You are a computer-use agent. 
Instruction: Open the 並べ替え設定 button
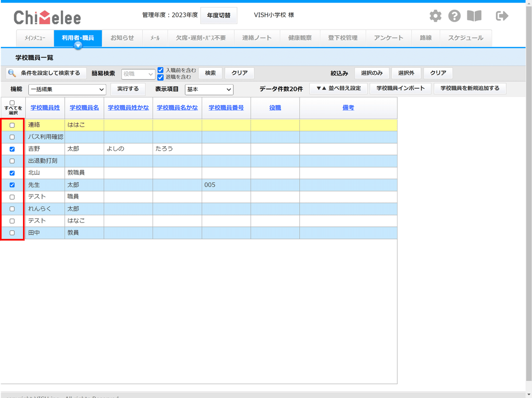click(338, 89)
